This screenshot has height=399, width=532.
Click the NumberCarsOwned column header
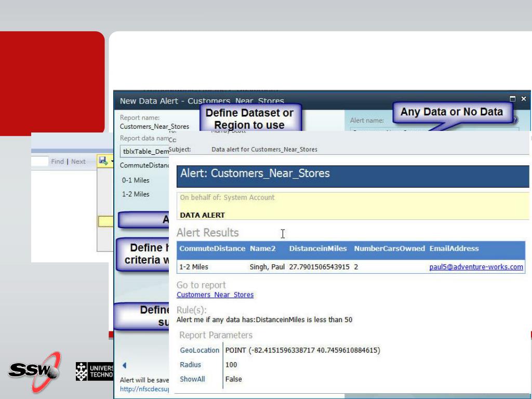pyautogui.click(x=390, y=249)
